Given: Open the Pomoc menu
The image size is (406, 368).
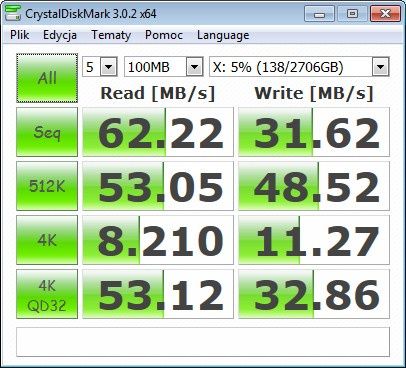Looking at the screenshot, I should 164,35.
